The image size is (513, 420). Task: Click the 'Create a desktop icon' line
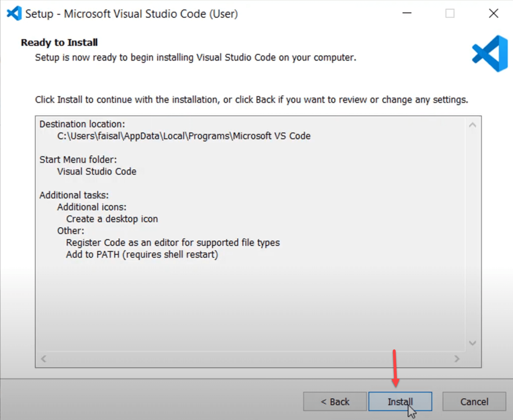112,219
